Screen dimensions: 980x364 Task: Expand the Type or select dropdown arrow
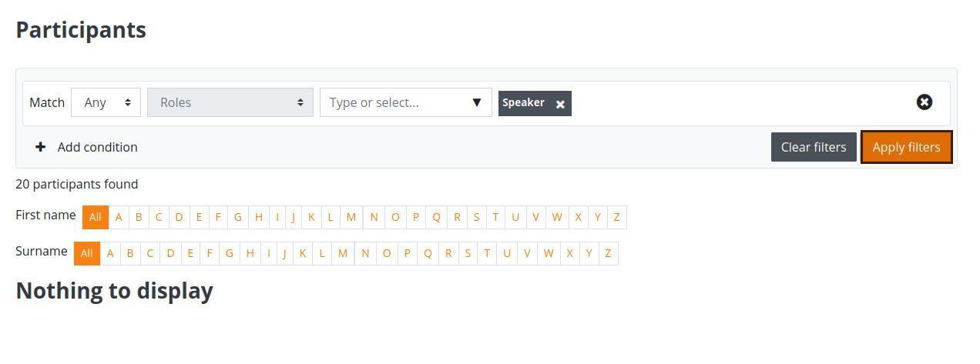pyautogui.click(x=477, y=102)
